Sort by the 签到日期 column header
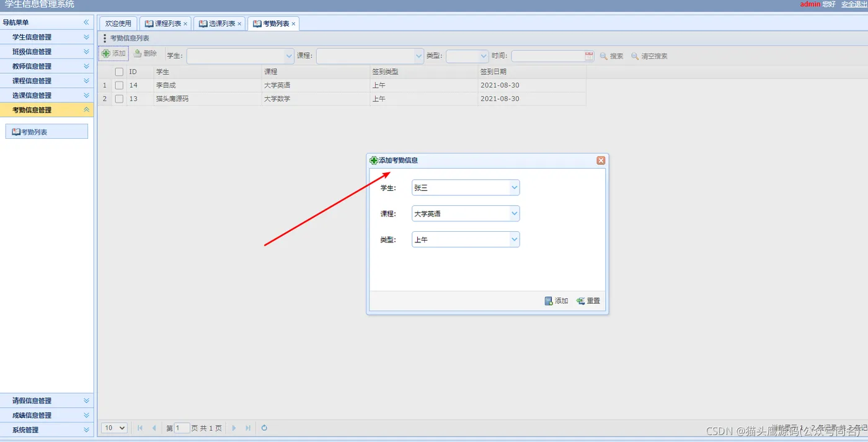Image resolution: width=868 pixels, height=442 pixels. coord(532,72)
